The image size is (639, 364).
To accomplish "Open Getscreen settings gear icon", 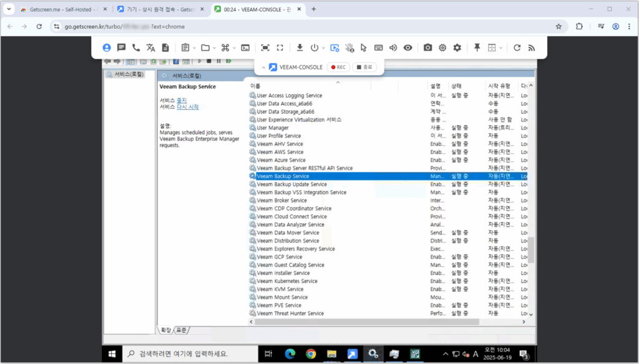I will (457, 47).
